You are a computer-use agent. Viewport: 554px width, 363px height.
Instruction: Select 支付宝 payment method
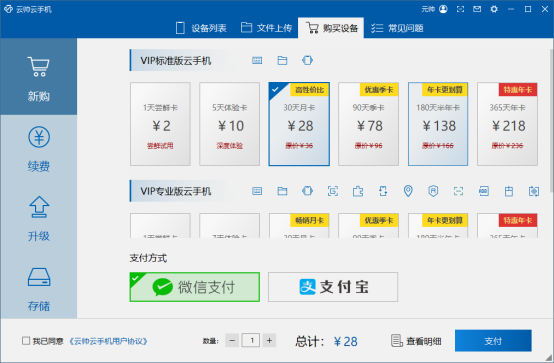pyautogui.click(x=333, y=287)
